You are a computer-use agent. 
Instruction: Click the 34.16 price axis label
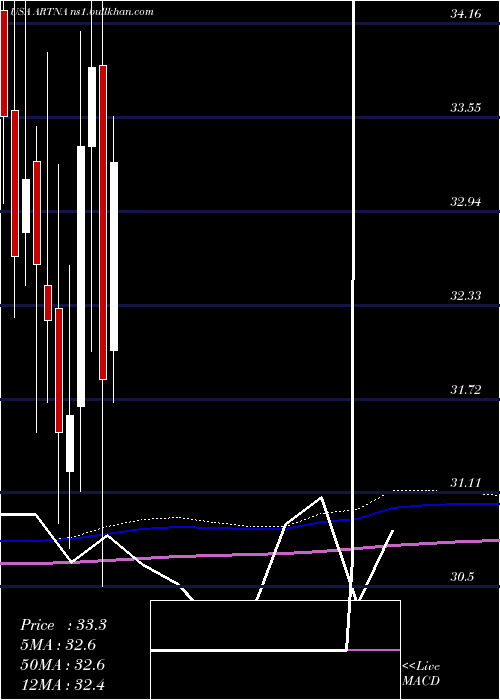[x=466, y=14]
